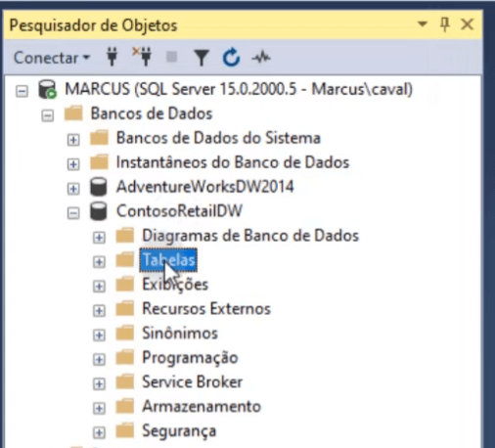This screenshot has height=448, width=495.
Task: Expand the Armazenamento folder
Action: click(x=99, y=408)
